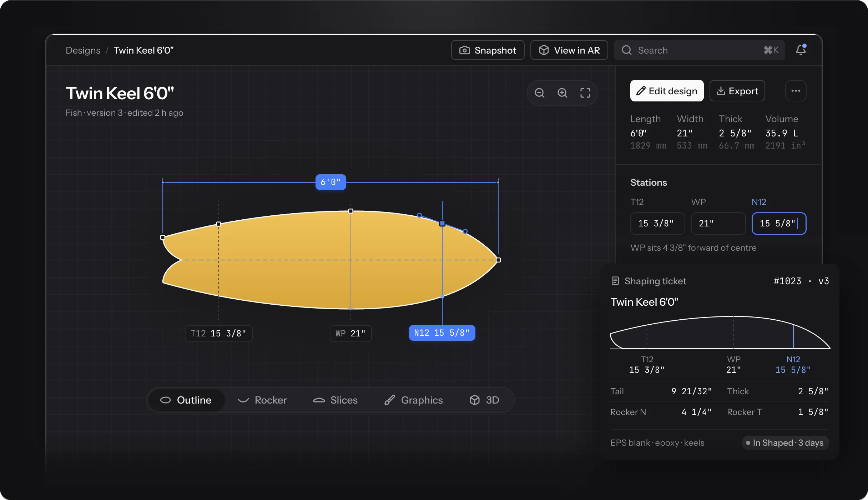The image size is (868, 500).
Task: Click the ticket number #1023 · v3
Action: click(x=801, y=281)
